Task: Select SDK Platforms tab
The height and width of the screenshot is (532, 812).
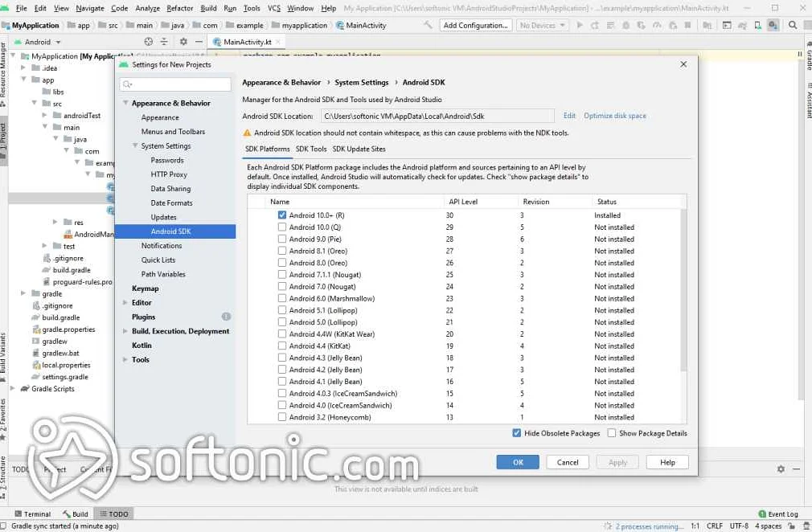Action: (267, 149)
